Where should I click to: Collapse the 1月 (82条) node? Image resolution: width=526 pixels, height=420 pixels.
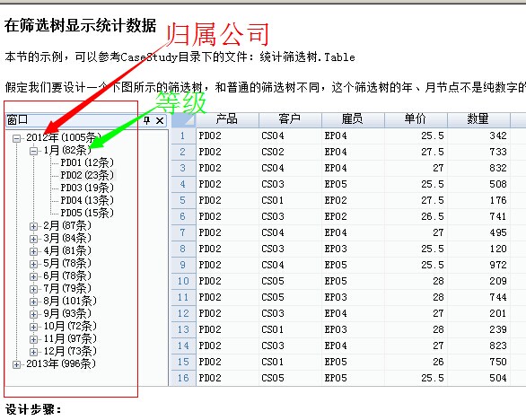tap(33, 151)
